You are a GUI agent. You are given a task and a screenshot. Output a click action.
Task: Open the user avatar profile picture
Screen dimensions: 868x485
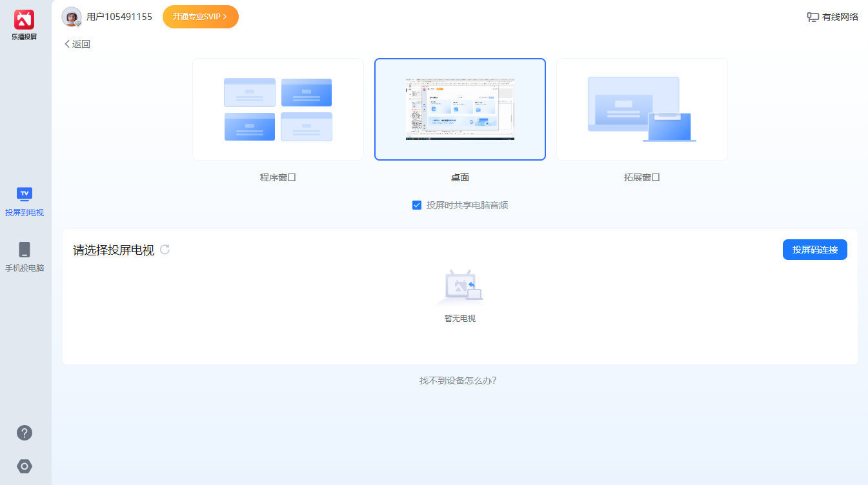[71, 17]
